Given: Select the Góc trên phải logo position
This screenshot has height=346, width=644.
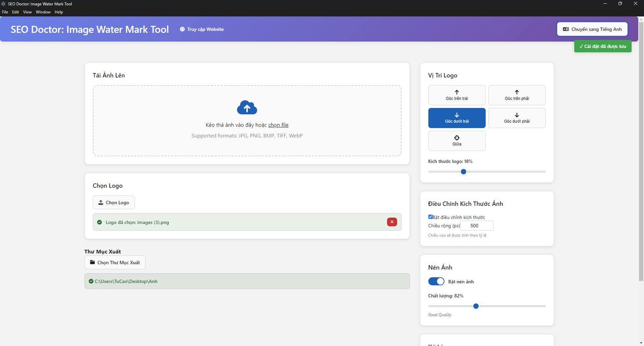Looking at the screenshot, I should coord(517,95).
